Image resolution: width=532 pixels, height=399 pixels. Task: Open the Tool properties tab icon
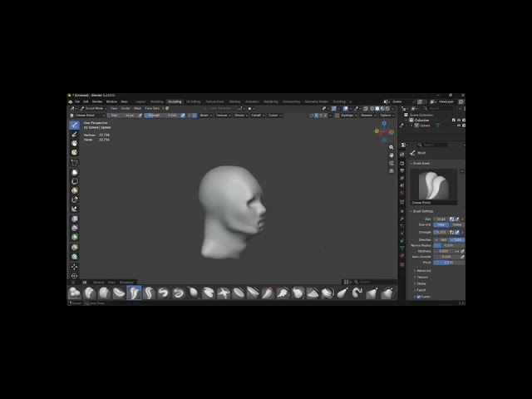(x=402, y=155)
